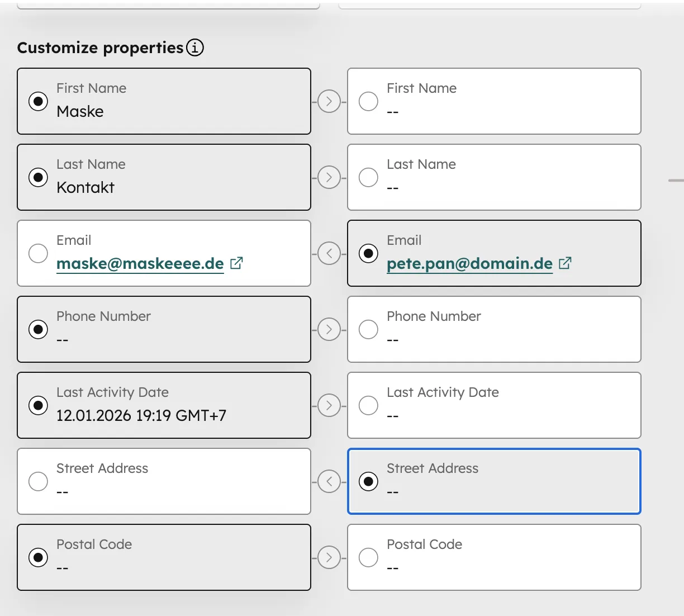The width and height of the screenshot is (684, 616).
Task: Open the info tooltip beside Customize properties
Action: (x=194, y=48)
